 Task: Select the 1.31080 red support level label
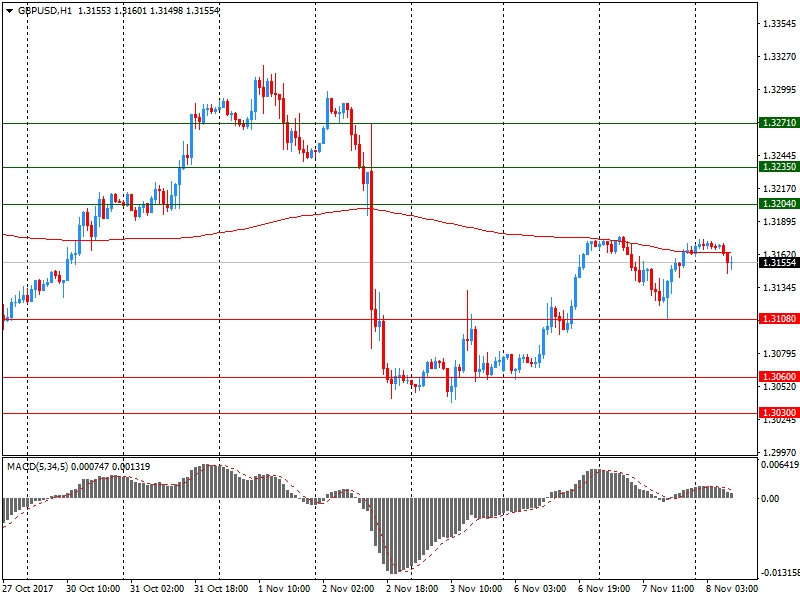(779, 319)
